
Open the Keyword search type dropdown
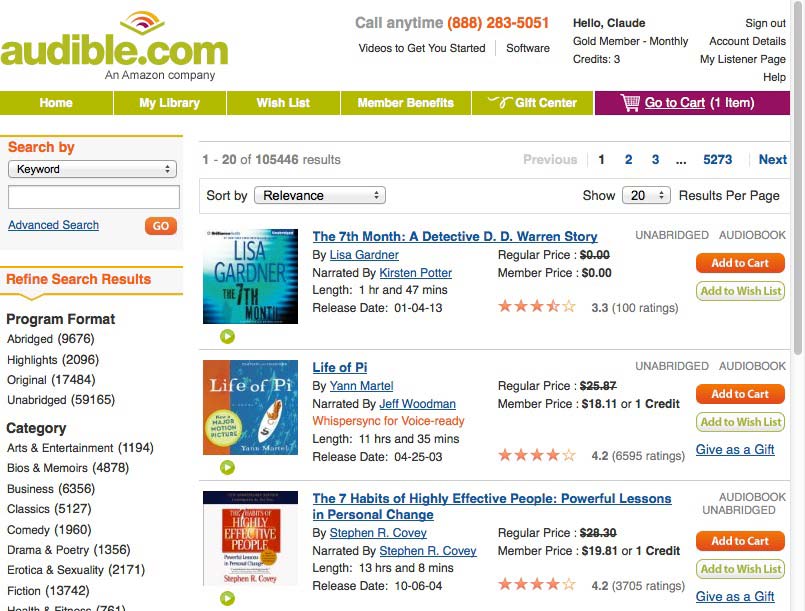93,170
